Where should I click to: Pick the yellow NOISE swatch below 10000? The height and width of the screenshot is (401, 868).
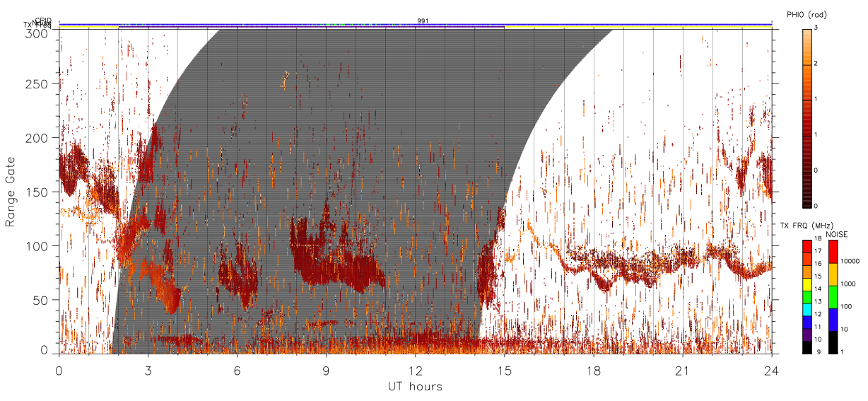pos(833,274)
